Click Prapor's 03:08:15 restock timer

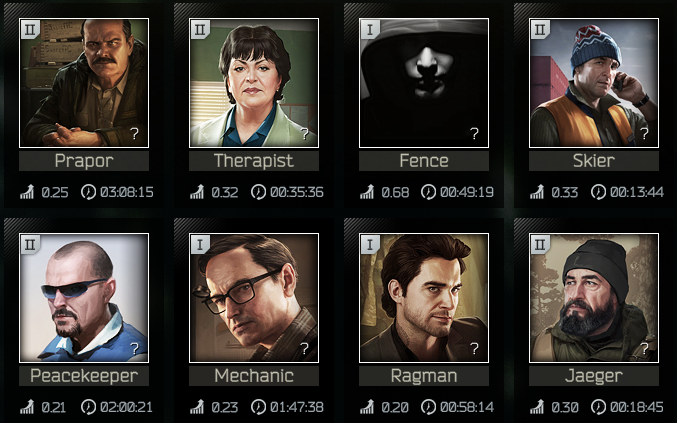(127, 192)
